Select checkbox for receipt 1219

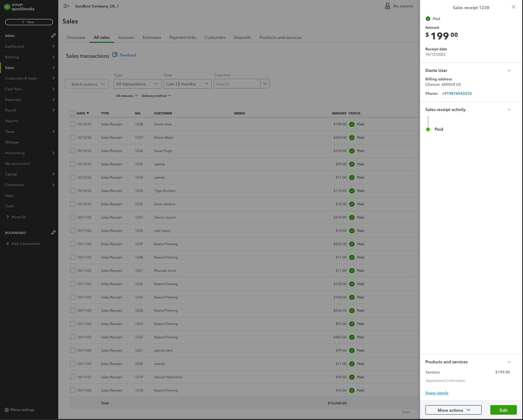click(x=73, y=377)
